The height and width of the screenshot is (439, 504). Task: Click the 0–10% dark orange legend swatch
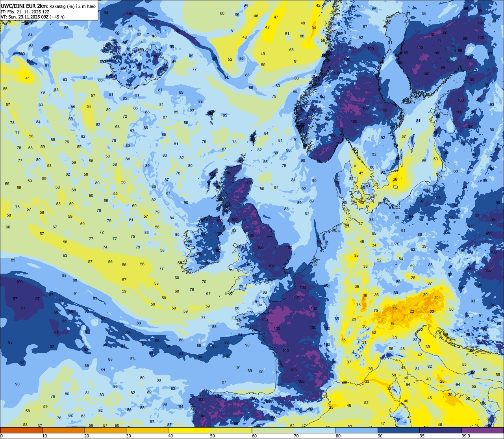pyautogui.click(x=21, y=430)
